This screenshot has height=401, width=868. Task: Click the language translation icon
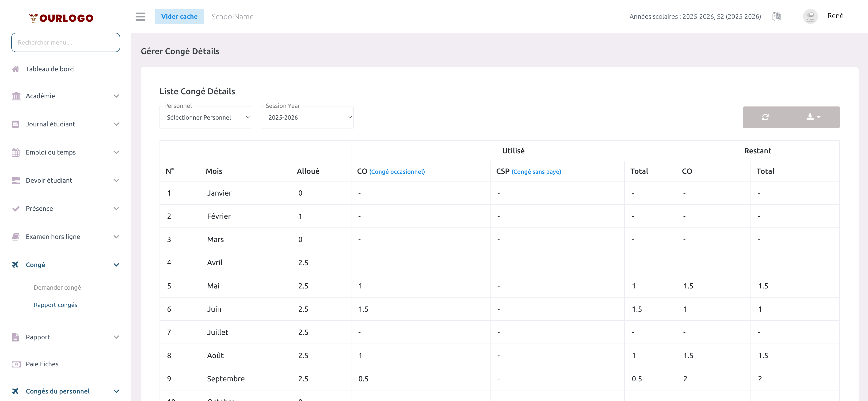tap(776, 16)
